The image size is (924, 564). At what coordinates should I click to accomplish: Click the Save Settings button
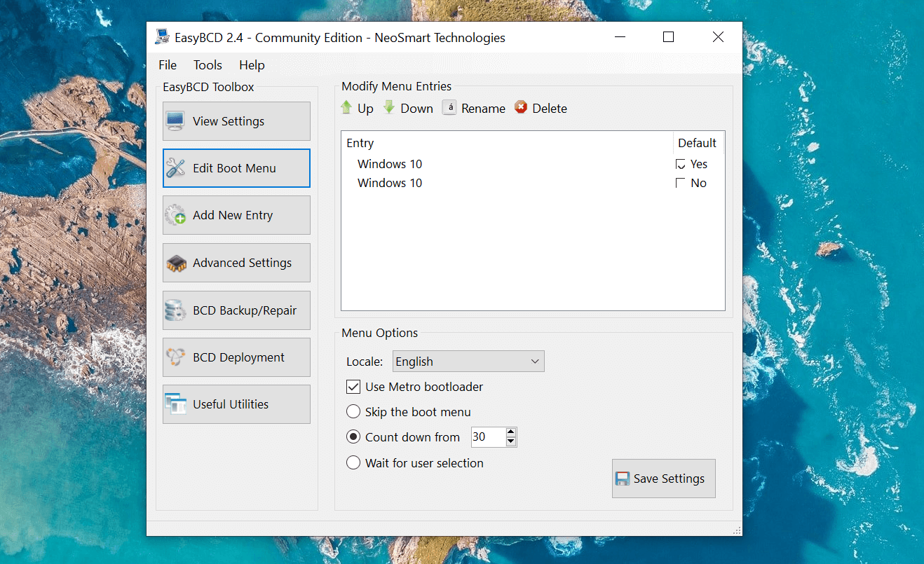coord(663,479)
